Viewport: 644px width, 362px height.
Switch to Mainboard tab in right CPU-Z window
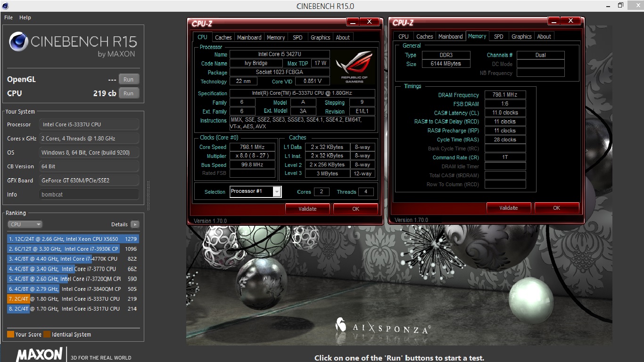click(451, 37)
